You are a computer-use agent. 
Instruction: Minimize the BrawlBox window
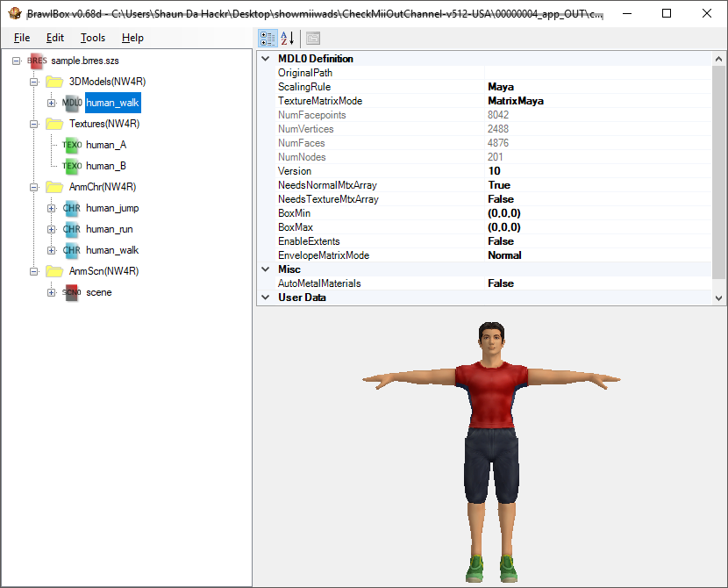click(627, 13)
